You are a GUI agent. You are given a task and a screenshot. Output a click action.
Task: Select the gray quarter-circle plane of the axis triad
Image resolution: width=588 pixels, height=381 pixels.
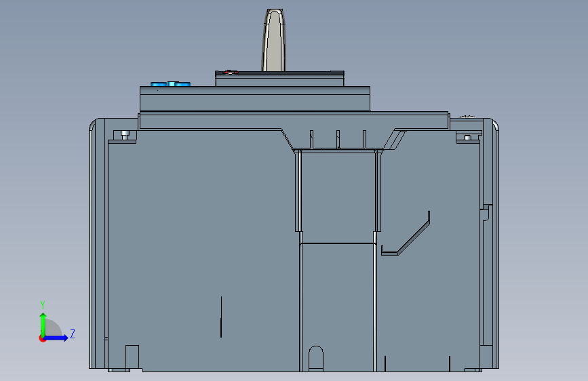click(x=54, y=328)
